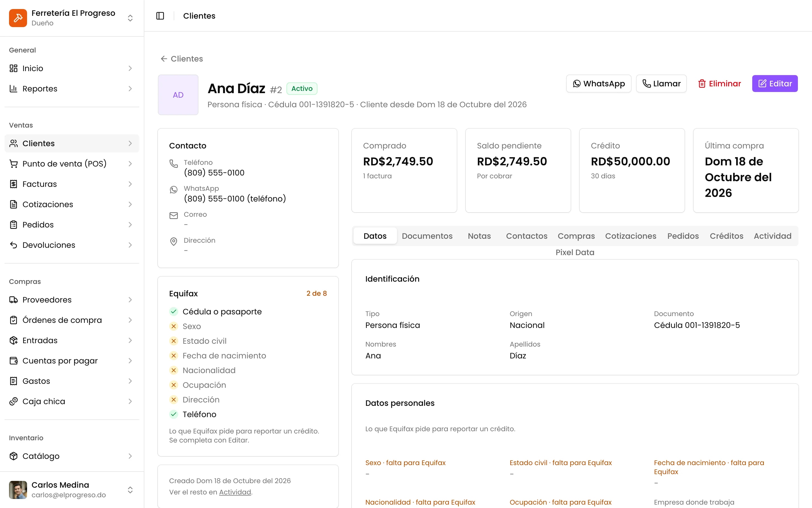Expand the Proveedores chevron
The width and height of the screenshot is (812, 508).
tap(130, 300)
